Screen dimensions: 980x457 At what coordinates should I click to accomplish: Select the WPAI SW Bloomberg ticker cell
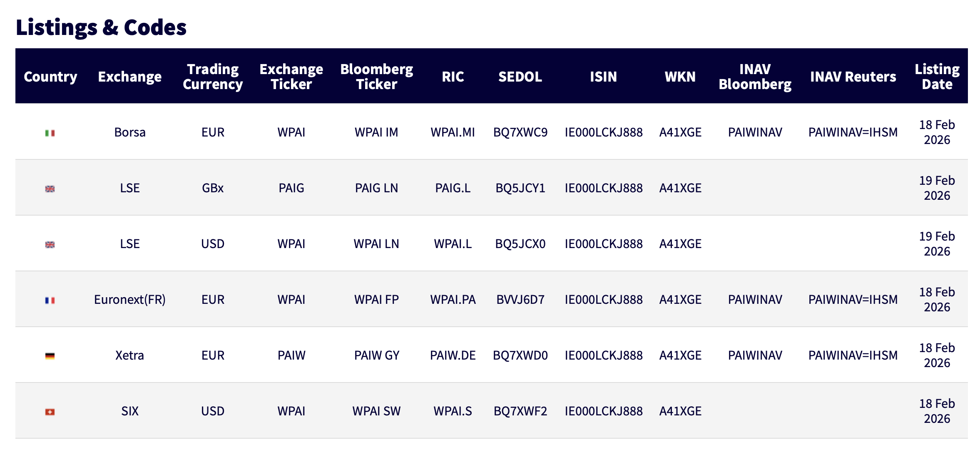376,411
